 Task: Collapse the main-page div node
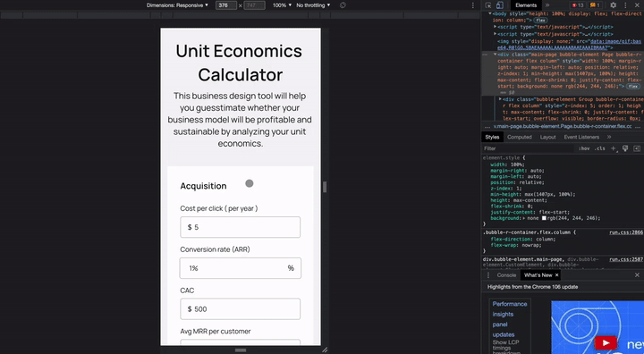[x=495, y=55]
